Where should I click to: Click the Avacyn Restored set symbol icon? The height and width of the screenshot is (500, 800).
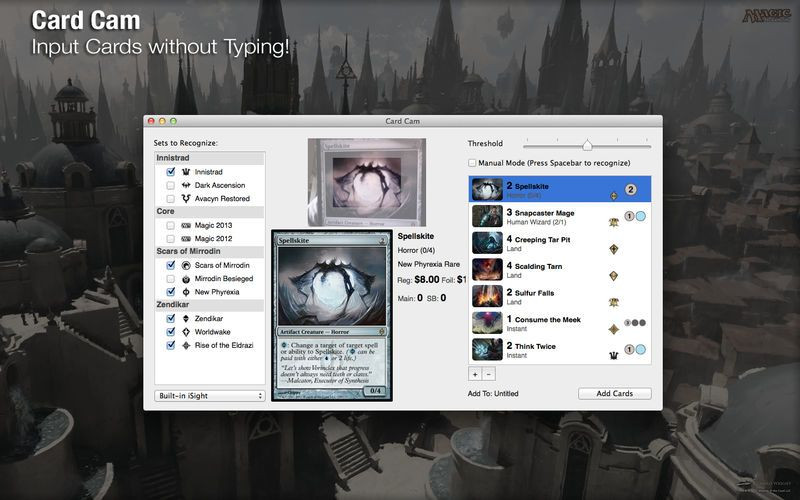tap(186, 198)
